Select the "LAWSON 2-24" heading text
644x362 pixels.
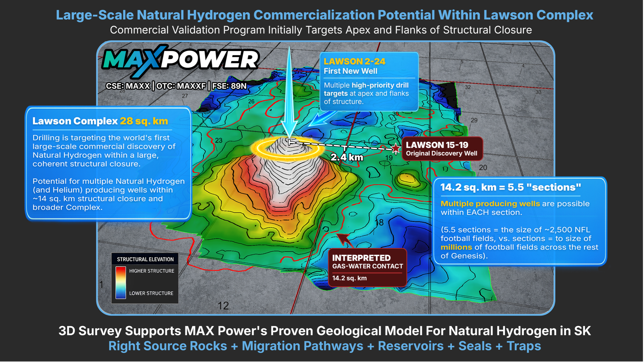355,62
